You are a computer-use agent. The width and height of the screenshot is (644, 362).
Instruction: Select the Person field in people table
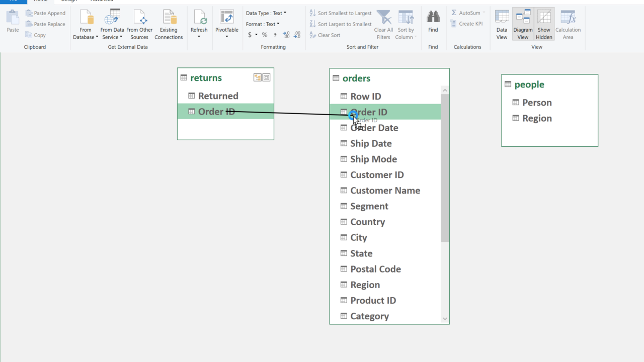(x=537, y=103)
